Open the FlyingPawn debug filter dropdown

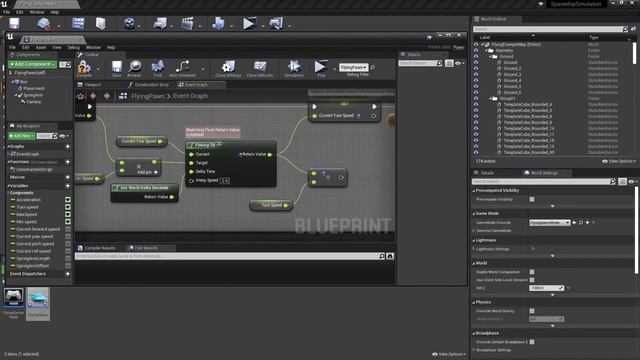[353, 67]
